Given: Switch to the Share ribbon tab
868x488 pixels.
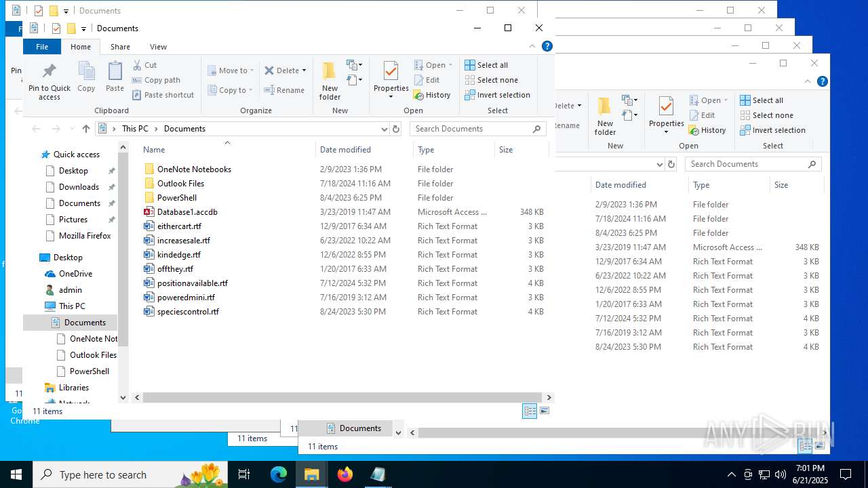Looking at the screenshot, I should pyautogui.click(x=120, y=47).
